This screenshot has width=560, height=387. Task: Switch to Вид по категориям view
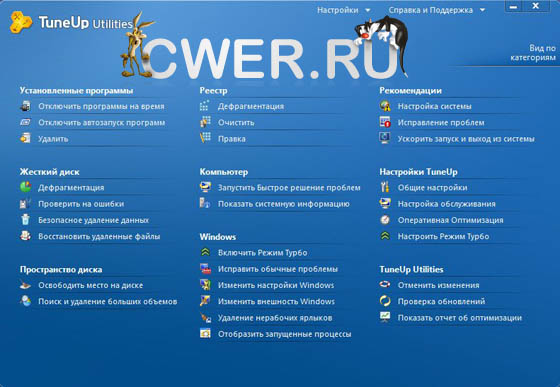click(533, 53)
